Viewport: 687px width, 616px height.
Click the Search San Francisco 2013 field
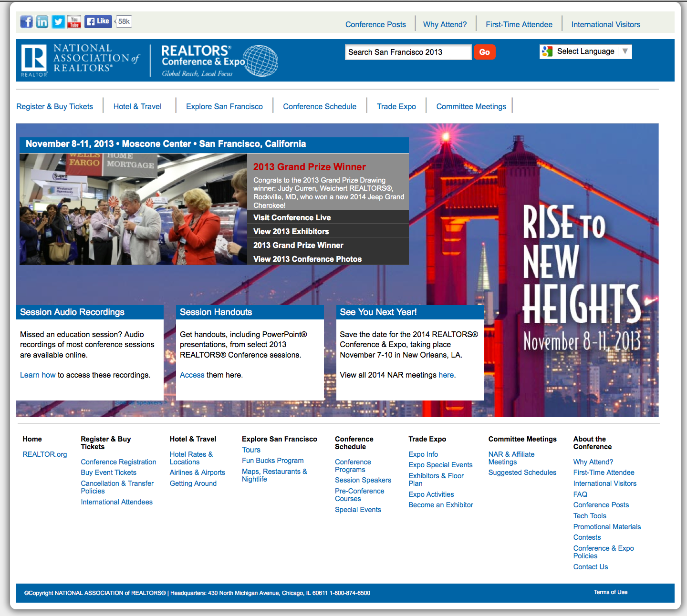click(x=408, y=52)
